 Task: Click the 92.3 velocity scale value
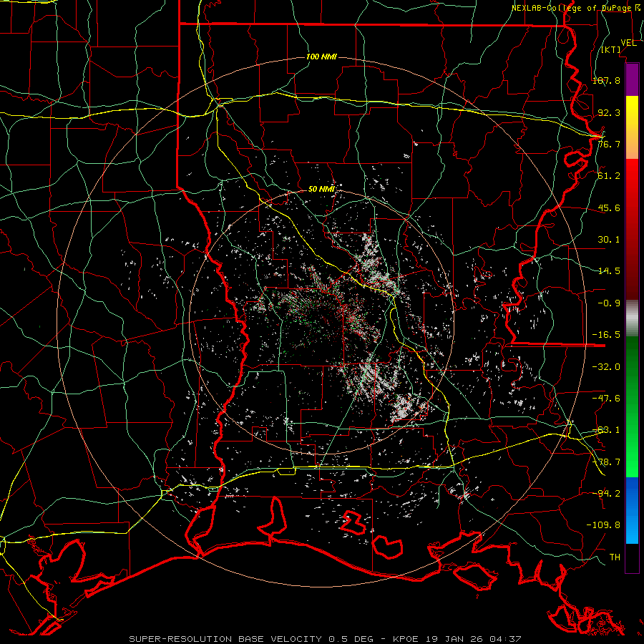[609, 112]
